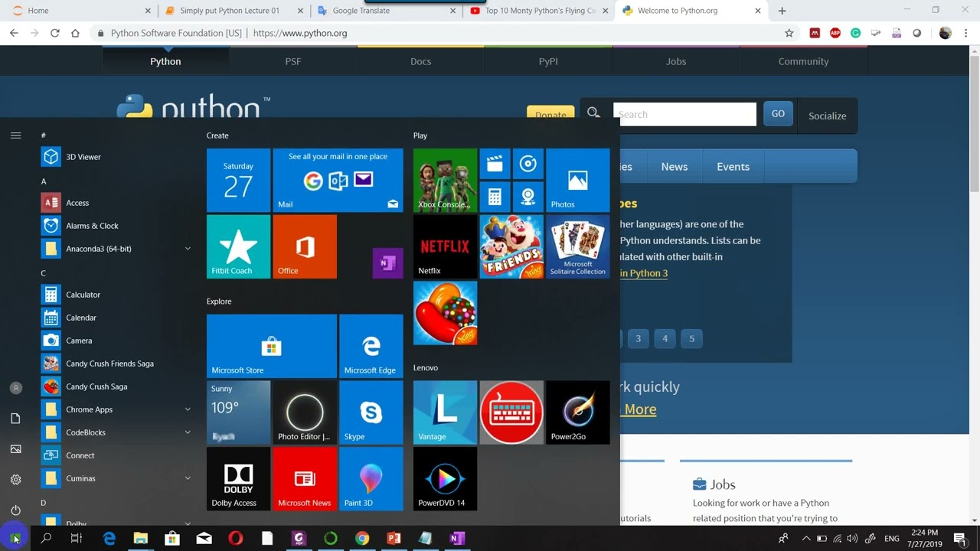The image size is (980, 551).
Task: Click the user account icon in Start rail
Action: pos(15,388)
